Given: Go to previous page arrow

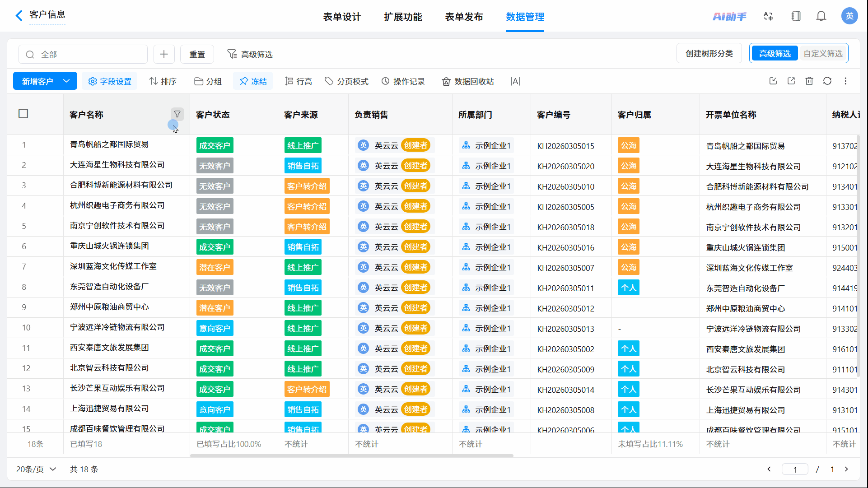Looking at the screenshot, I should 769,469.
